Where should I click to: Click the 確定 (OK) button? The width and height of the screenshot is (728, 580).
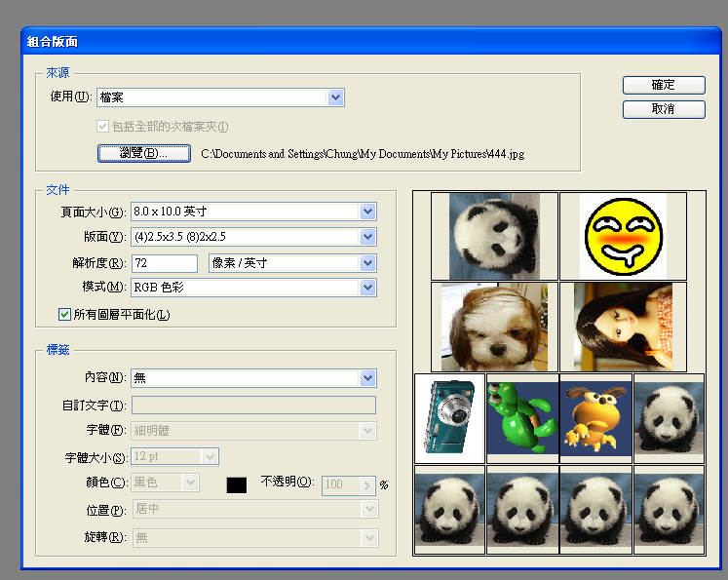coord(663,86)
